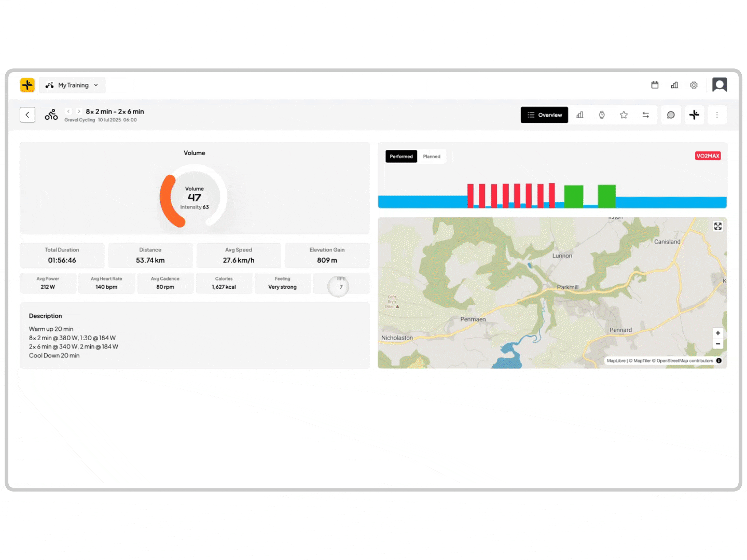The image size is (747, 560).
Task: Select the Overview tab
Action: pos(544,115)
